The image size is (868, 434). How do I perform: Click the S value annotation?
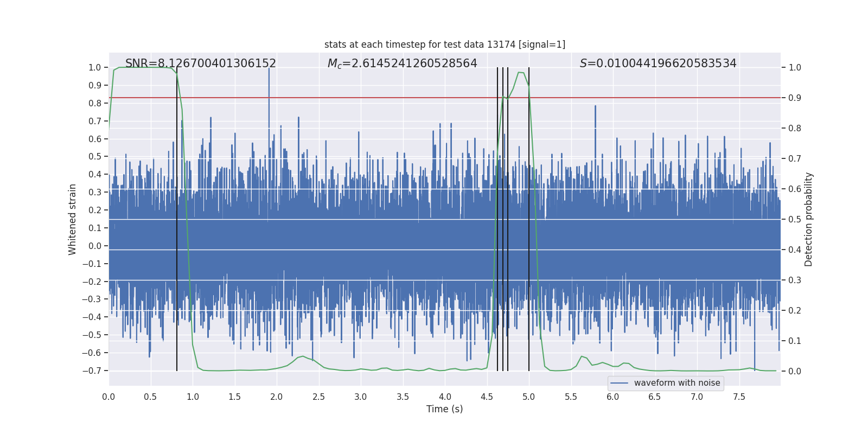pyautogui.click(x=658, y=63)
